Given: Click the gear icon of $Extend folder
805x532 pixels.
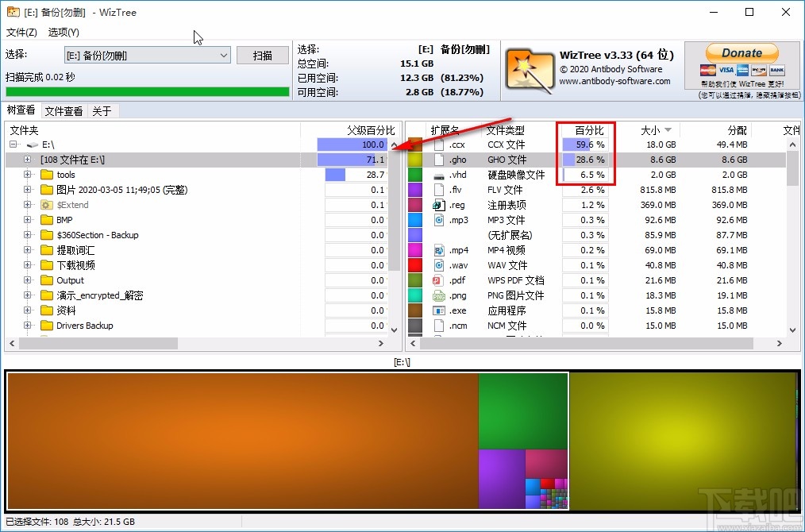Looking at the screenshot, I should pyautogui.click(x=46, y=204).
